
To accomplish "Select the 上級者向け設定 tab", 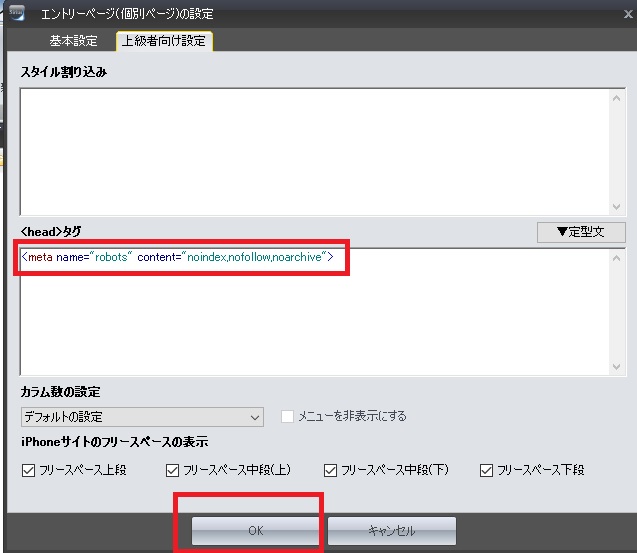I will [x=164, y=41].
